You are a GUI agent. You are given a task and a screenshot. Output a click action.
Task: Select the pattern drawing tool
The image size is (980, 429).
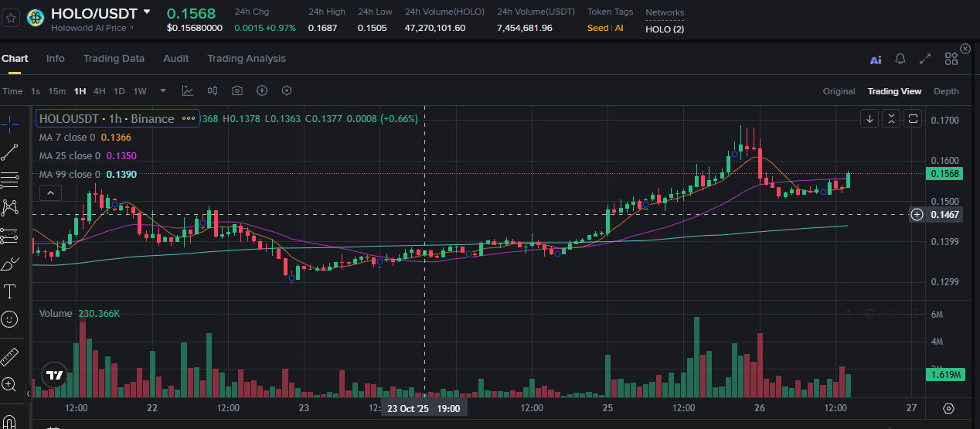pyautogui.click(x=10, y=208)
